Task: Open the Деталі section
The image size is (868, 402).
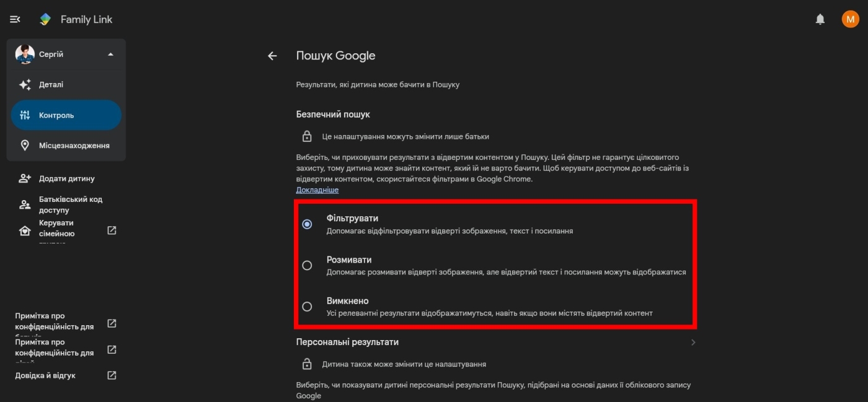Action: 66,85
